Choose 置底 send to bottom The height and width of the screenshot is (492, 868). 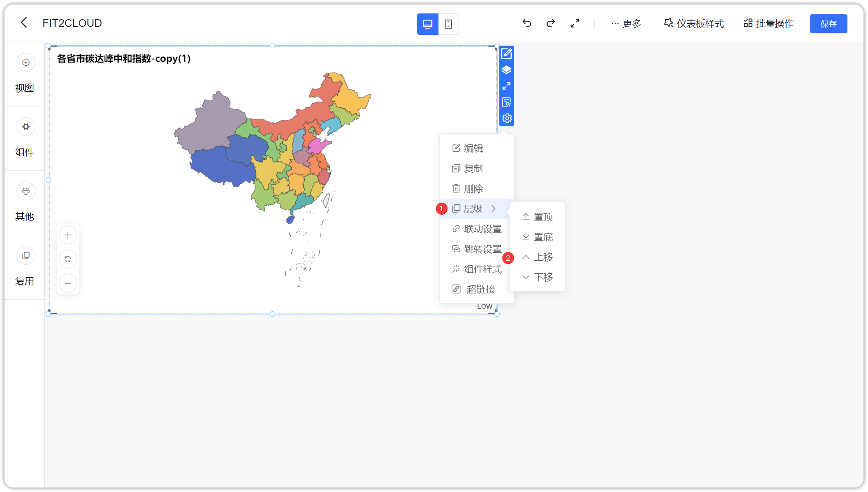[537, 237]
